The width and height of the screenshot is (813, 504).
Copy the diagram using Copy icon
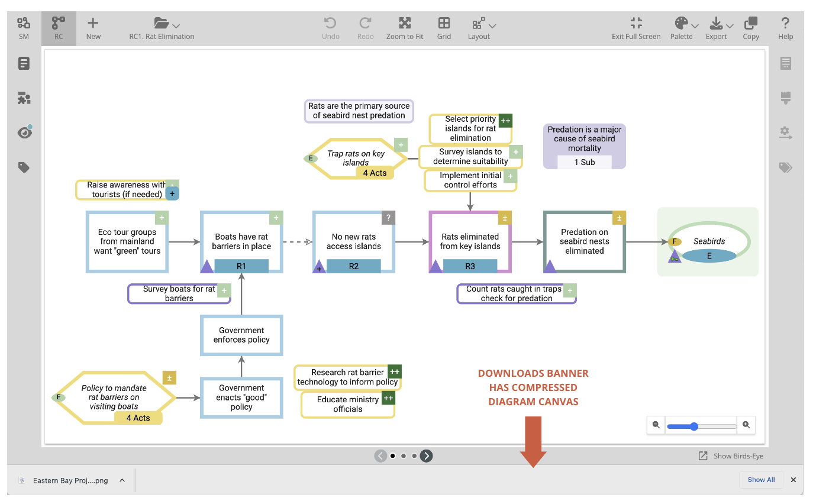click(751, 24)
